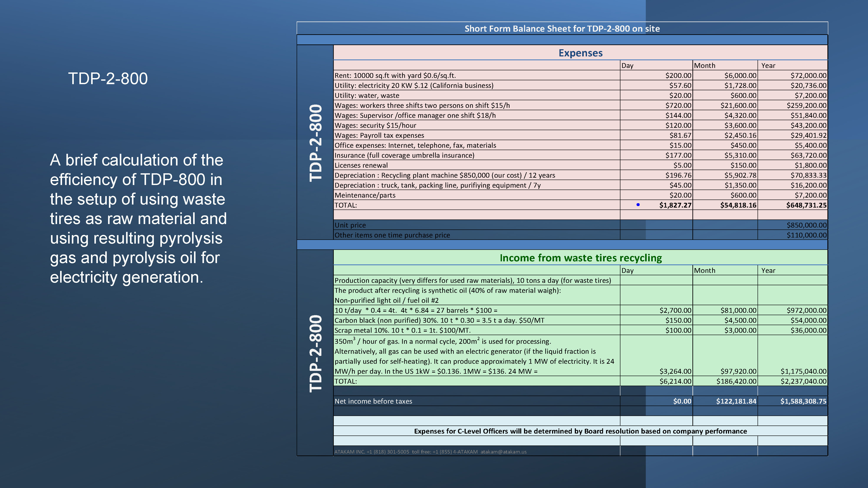Click the blue dot beside the expenses TOTAL

click(638, 205)
